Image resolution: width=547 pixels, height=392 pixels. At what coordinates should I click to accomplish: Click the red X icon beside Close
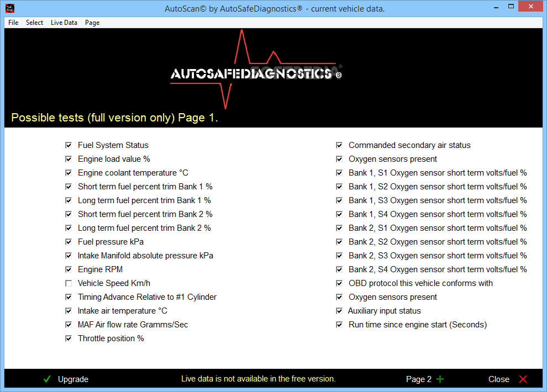[x=523, y=379]
